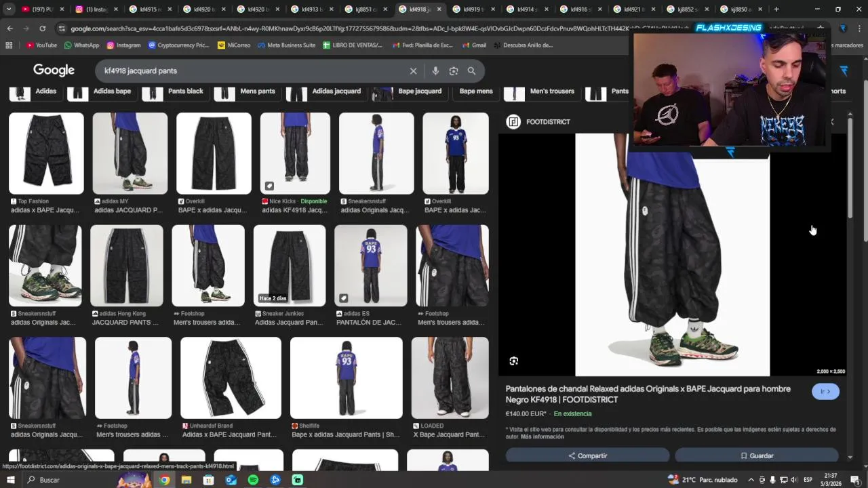Click the Guardar save button
This screenshot has width=868, height=488.
tap(757, 455)
